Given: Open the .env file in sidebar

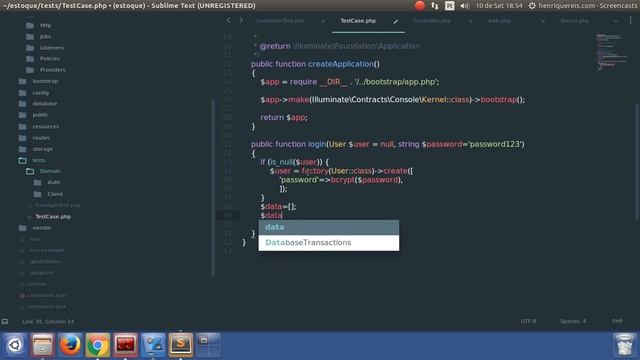Looking at the screenshot, I should click(34, 239).
